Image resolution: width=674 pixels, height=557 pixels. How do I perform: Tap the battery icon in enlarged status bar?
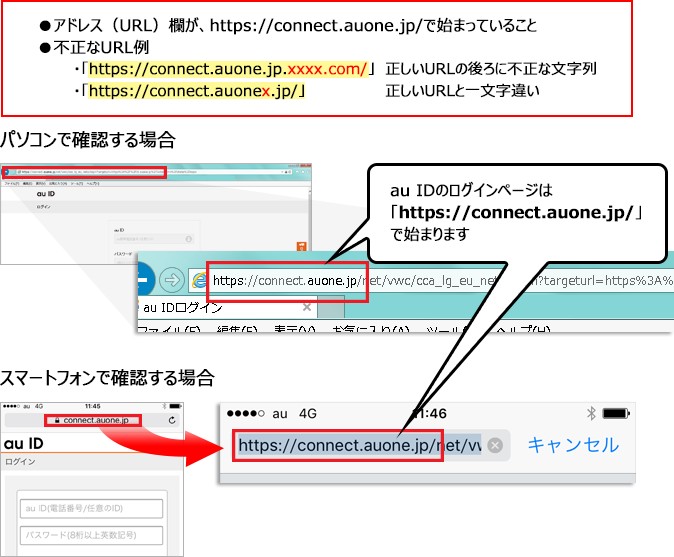click(x=616, y=413)
